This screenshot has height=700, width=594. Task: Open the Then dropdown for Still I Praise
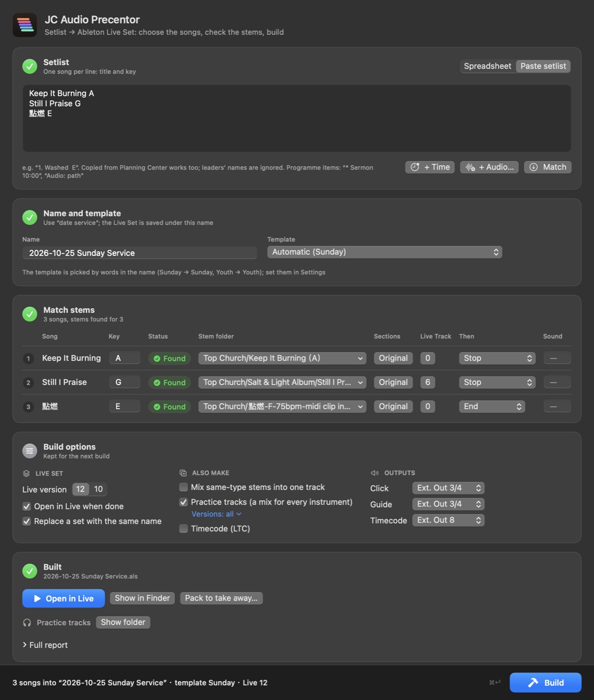coord(497,382)
